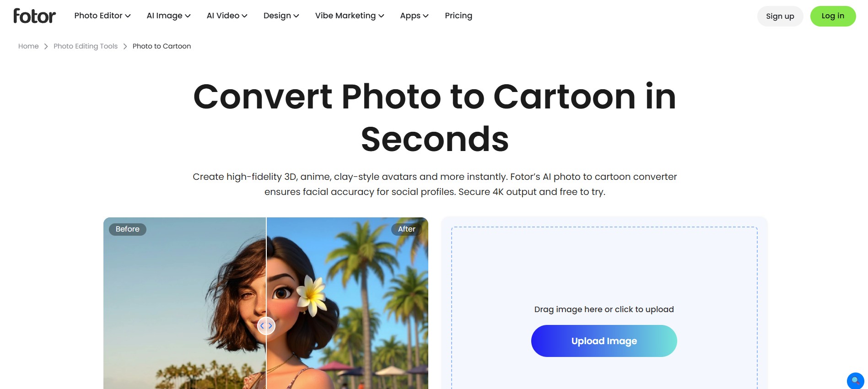Click the before/after slider handle arrows
The height and width of the screenshot is (389, 868).
tap(266, 326)
